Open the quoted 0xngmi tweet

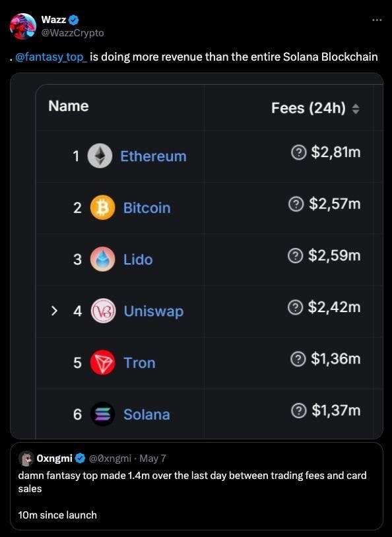tap(197, 486)
